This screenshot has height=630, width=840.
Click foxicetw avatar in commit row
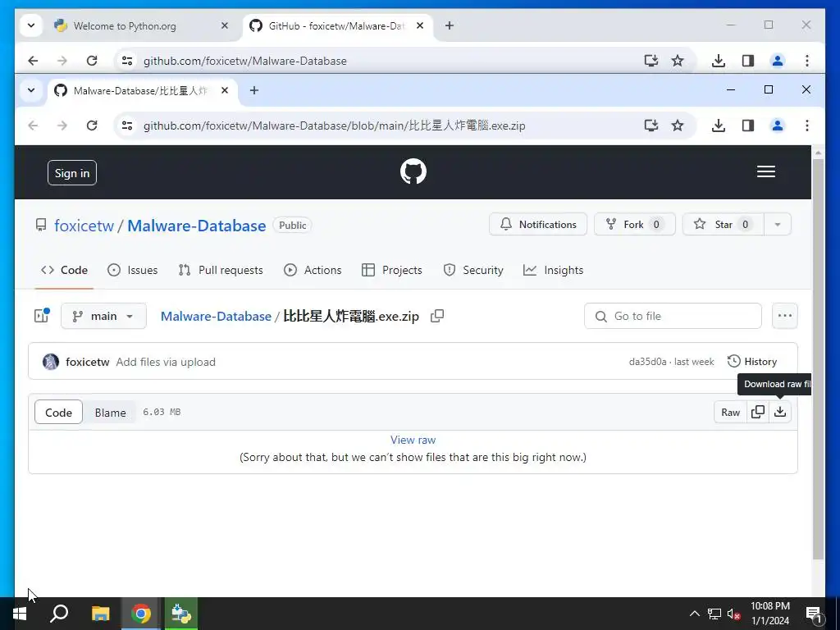point(51,362)
